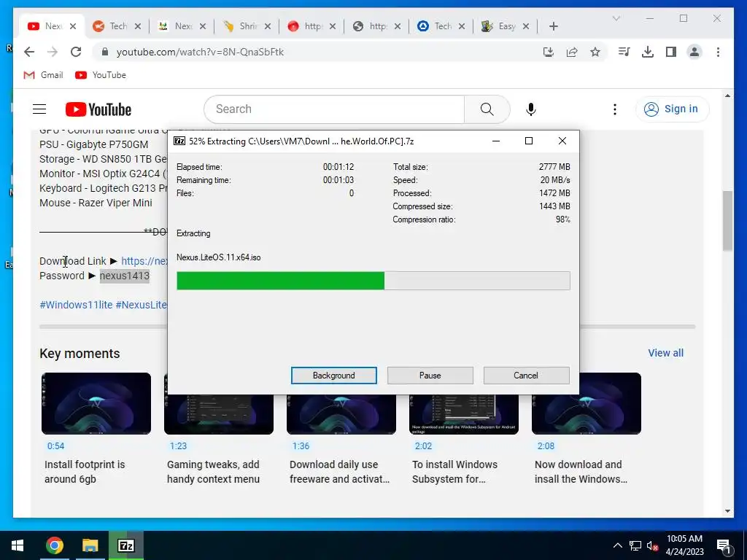Viewport: 747px width, 560px height.
Task: Minimize the 7-Zip extraction dialog
Action: pyautogui.click(x=496, y=141)
